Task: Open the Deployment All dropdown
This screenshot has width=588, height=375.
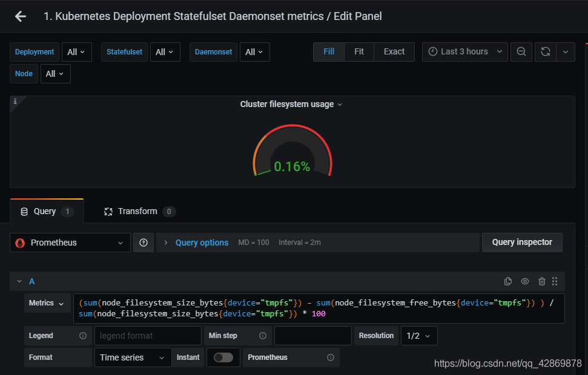Action: 76,52
